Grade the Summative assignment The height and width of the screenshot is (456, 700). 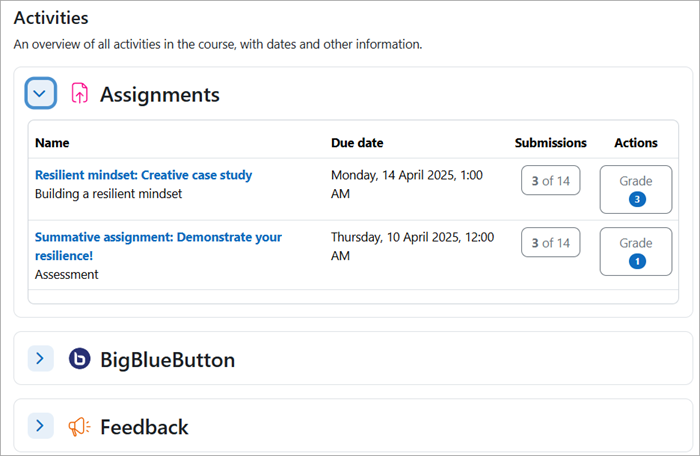pos(636,251)
